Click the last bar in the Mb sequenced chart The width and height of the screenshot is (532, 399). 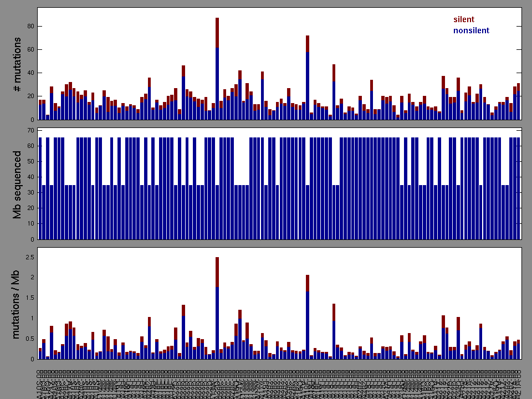click(518, 188)
